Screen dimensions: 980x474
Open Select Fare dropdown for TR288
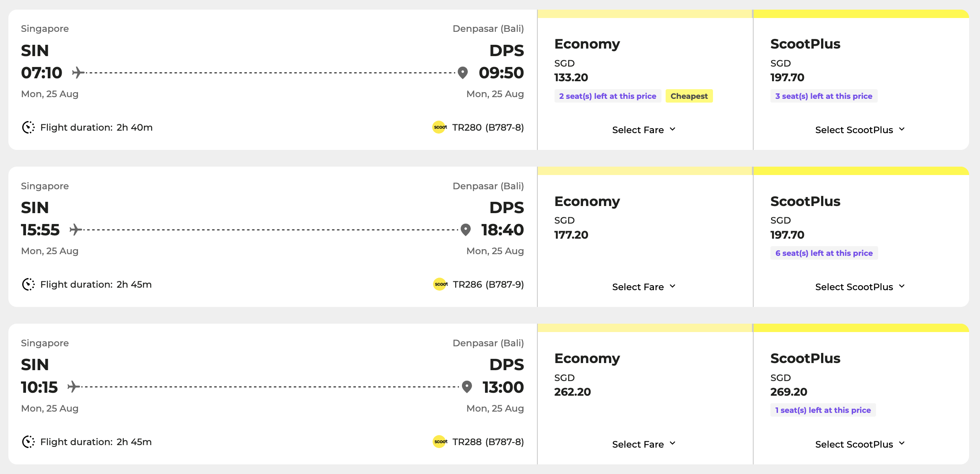[644, 444]
